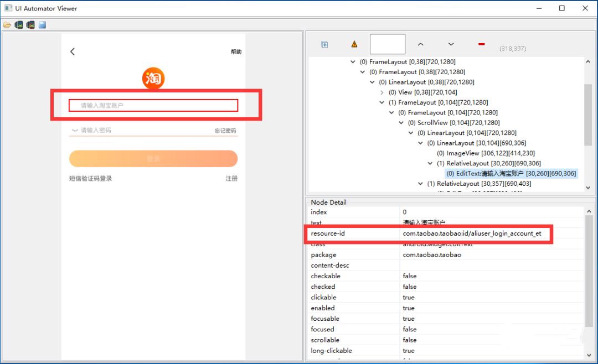Click the second compressed Device Screenshot icon
The image size is (598, 364).
[30, 25]
